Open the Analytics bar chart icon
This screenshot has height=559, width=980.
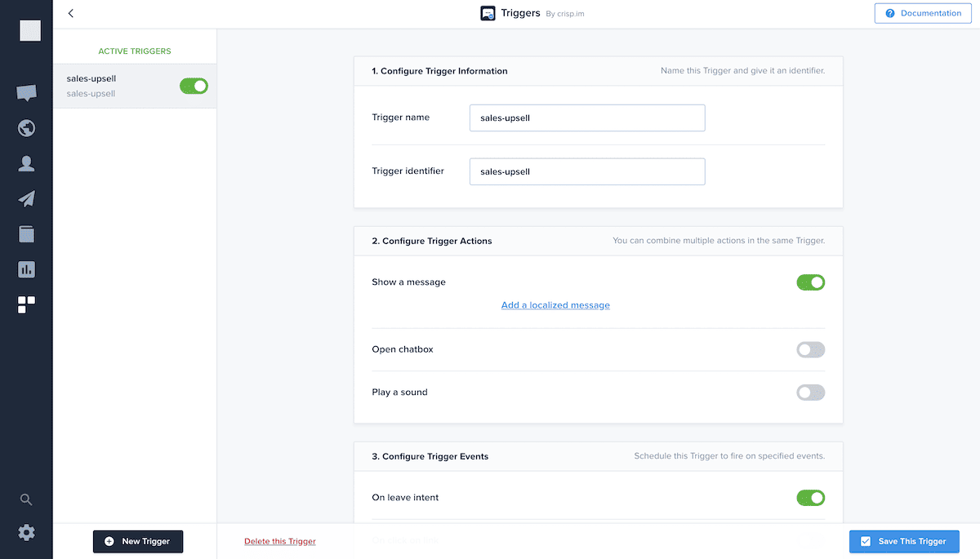pos(26,269)
